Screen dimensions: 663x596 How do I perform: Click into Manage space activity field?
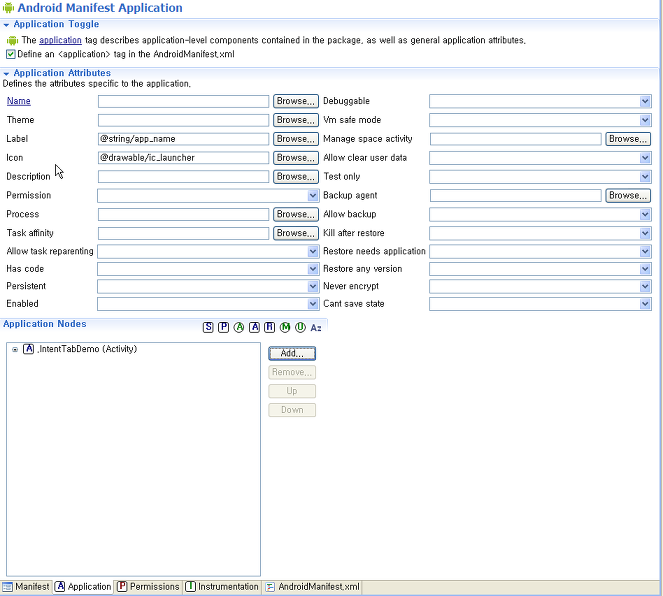tap(515, 139)
